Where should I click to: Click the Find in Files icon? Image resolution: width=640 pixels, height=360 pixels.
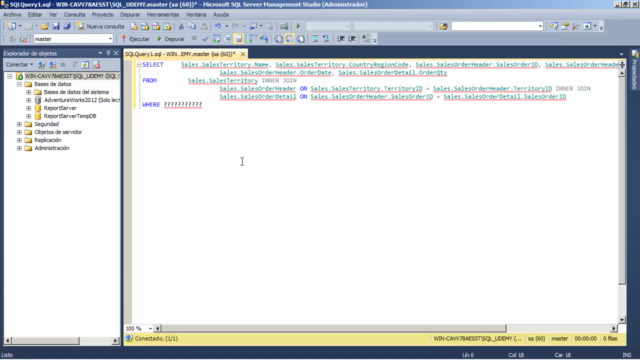[444, 26]
